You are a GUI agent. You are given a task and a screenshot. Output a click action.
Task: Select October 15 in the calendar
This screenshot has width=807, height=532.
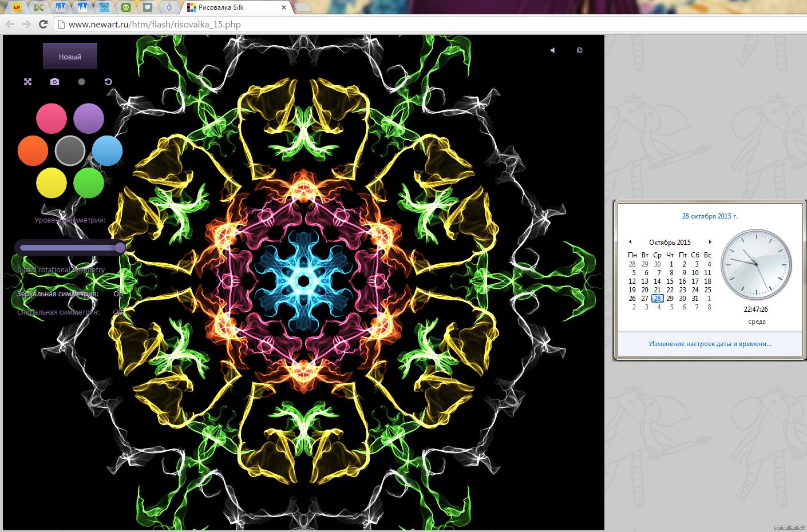(x=670, y=281)
